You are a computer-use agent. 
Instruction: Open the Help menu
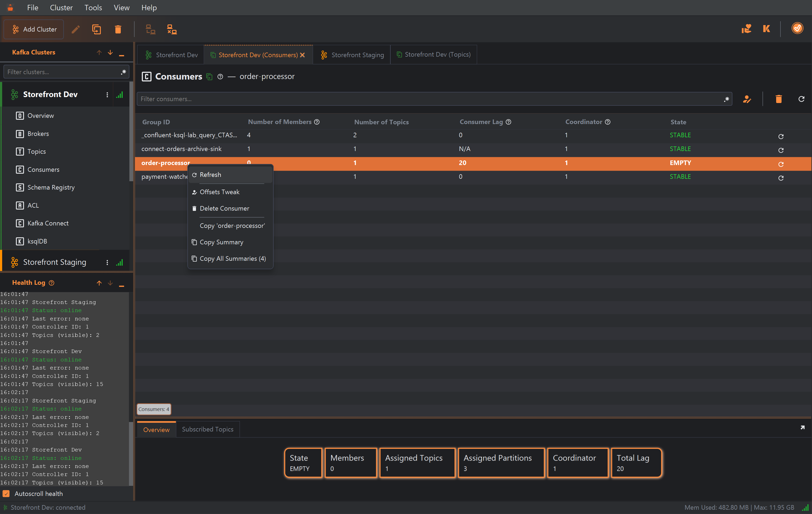pyautogui.click(x=149, y=8)
